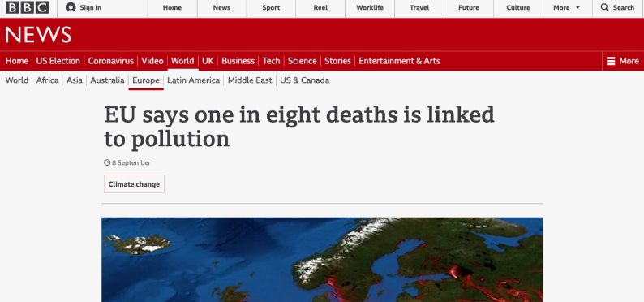Expand the top More dropdown
Image resolution: width=644 pixels, height=302 pixels.
click(567, 7)
